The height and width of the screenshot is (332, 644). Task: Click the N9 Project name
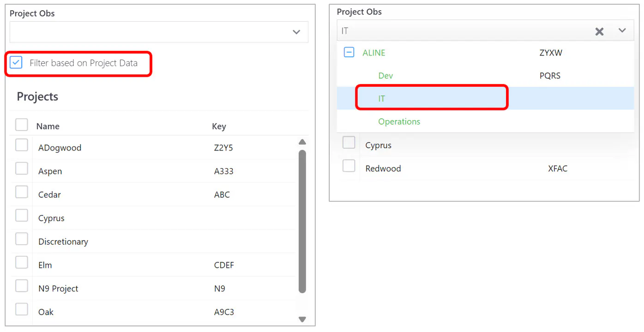pyautogui.click(x=58, y=289)
